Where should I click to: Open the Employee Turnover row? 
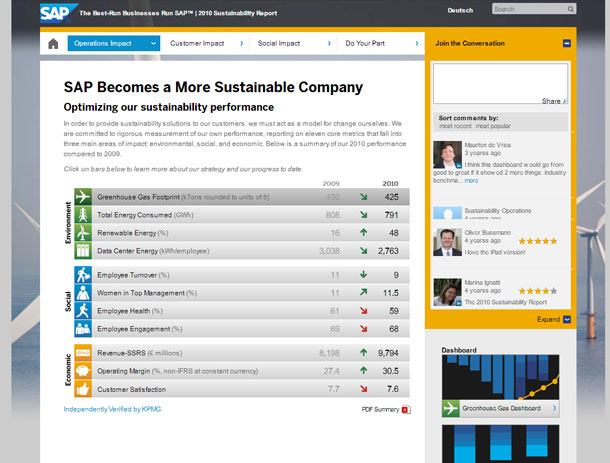click(242, 275)
